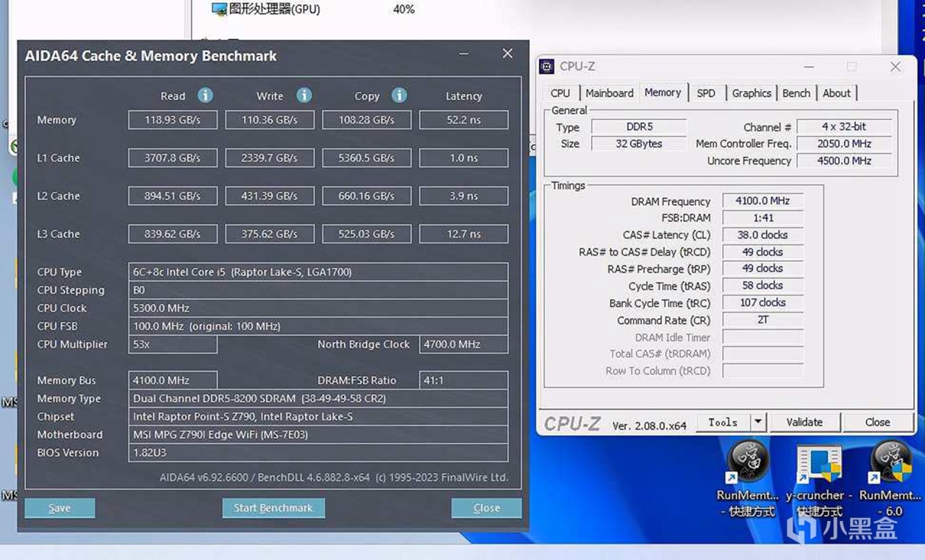
Task: Click the Type field showing DDR5 in CPU-Z
Action: pyautogui.click(x=639, y=126)
